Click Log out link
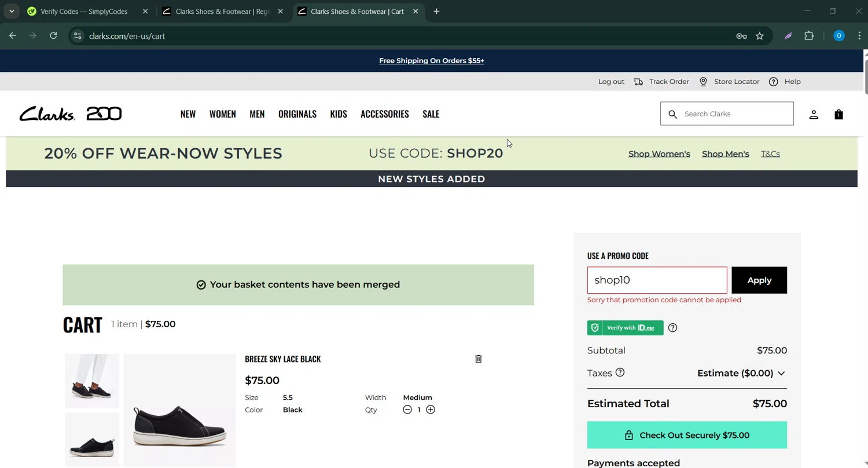Image resolution: width=868 pixels, height=468 pixels. point(611,82)
